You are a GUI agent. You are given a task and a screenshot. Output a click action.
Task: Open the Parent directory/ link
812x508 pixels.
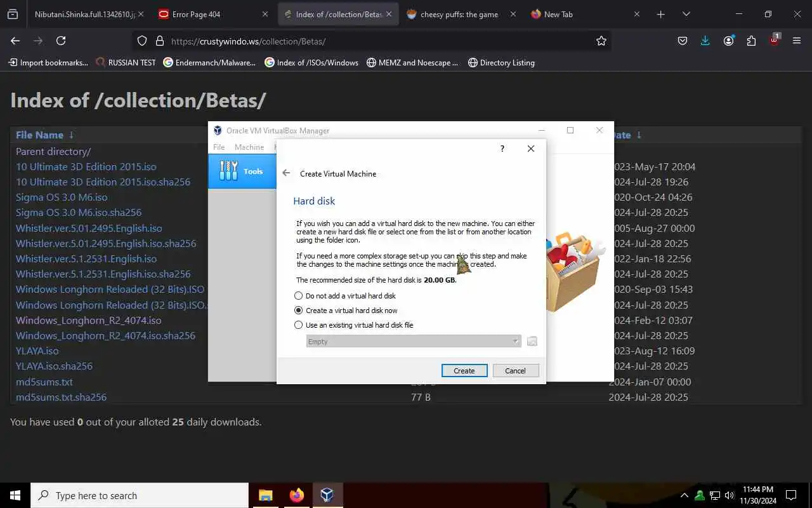point(53,151)
